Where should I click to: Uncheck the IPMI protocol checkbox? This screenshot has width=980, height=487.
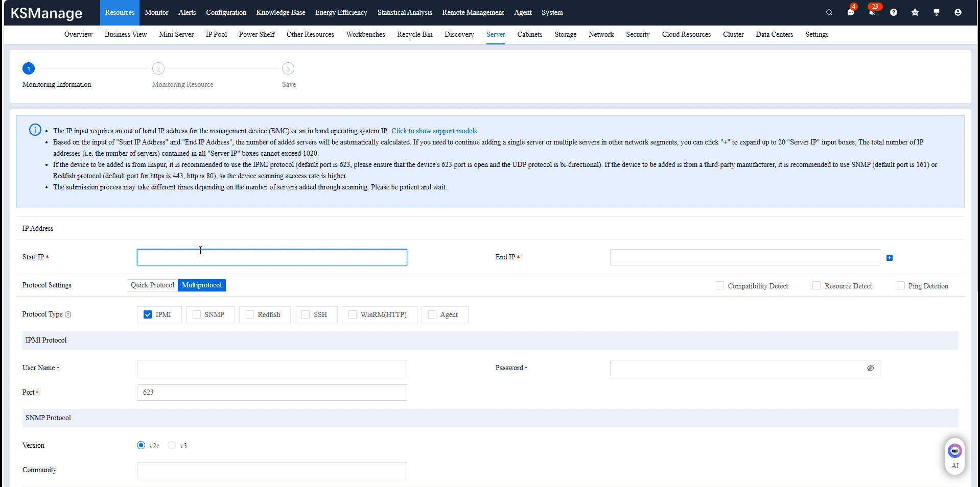pyautogui.click(x=148, y=314)
